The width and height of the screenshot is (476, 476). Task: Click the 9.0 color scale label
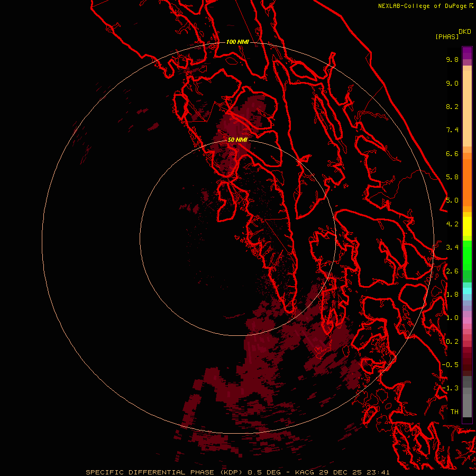point(452,83)
